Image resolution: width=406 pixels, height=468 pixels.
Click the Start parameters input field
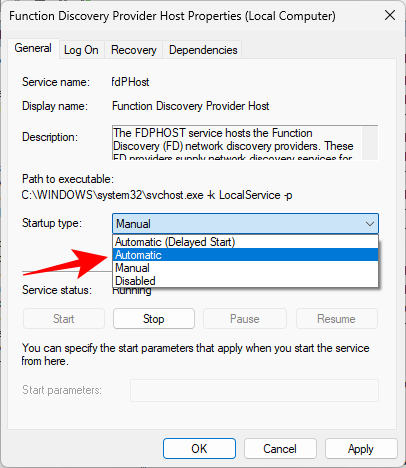point(254,390)
